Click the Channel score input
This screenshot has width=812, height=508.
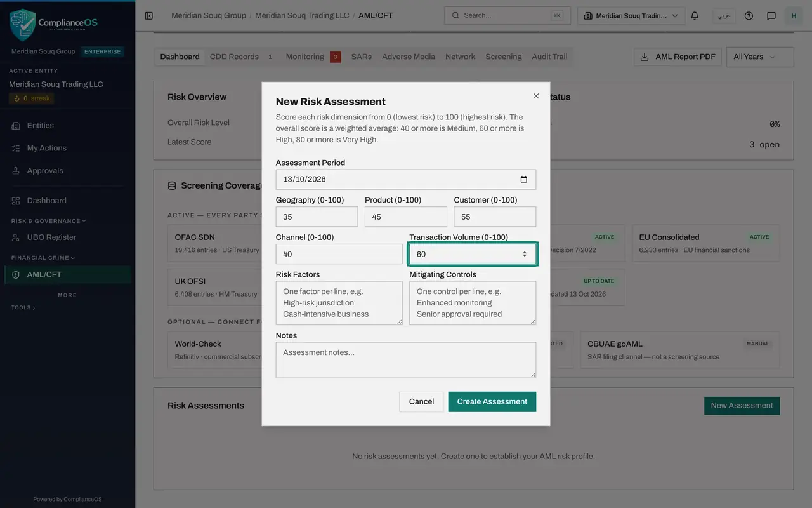[x=339, y=254]
